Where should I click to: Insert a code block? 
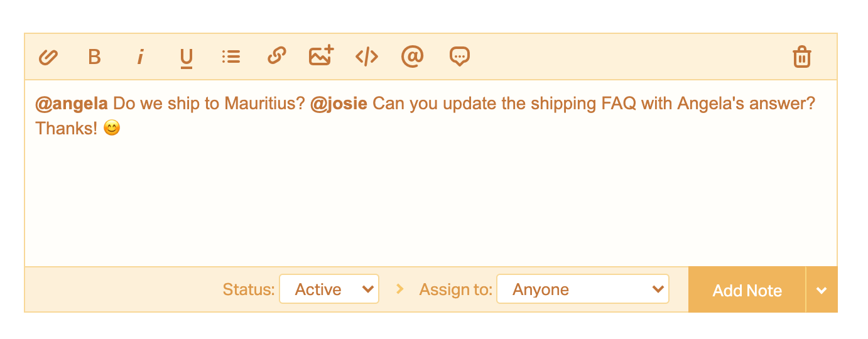click(x=367, y=57)
